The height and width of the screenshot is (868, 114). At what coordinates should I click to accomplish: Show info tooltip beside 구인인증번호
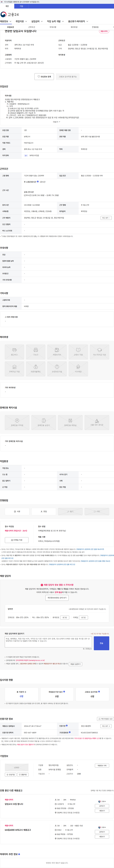[x=70, y=732]
